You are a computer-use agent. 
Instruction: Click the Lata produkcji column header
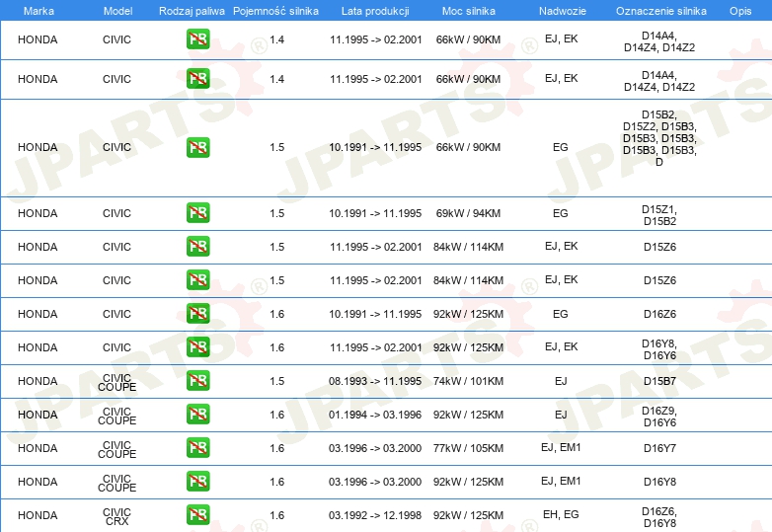pos(375,11)
